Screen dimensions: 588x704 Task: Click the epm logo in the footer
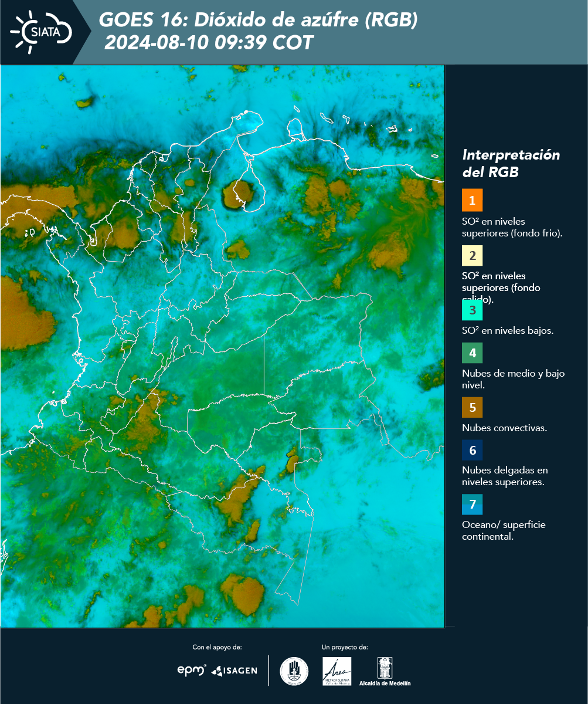click(x=192, y=670)
